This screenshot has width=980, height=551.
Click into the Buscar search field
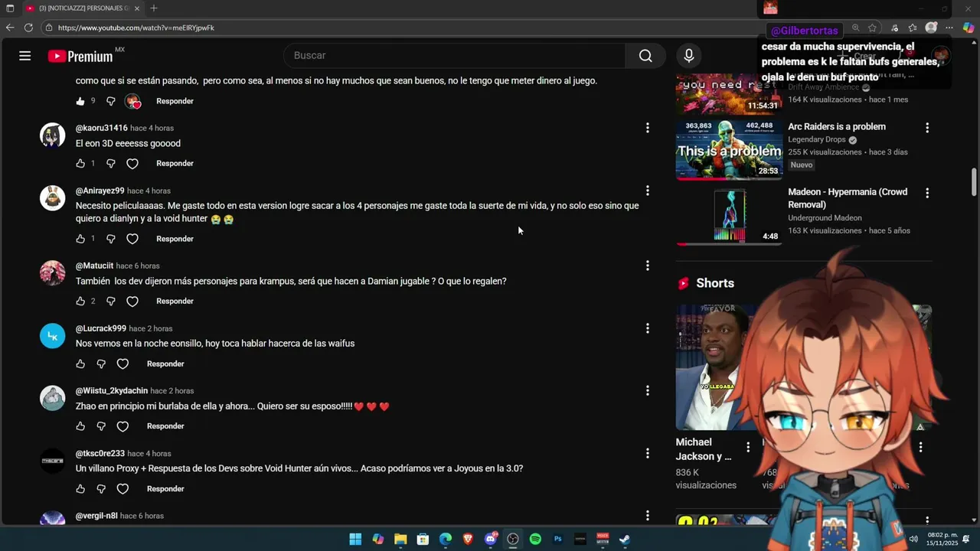coord(456,56)
